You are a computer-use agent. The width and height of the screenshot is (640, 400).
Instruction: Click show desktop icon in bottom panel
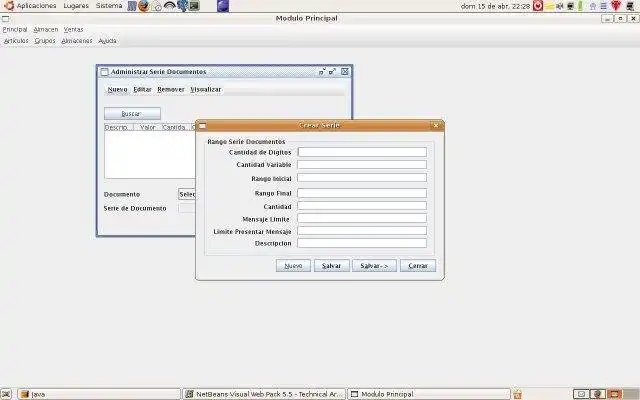[6, 394]
